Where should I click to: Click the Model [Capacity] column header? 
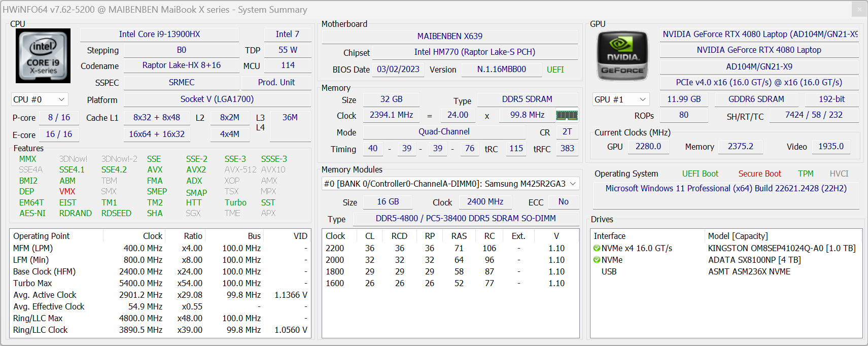coord(738,236)
